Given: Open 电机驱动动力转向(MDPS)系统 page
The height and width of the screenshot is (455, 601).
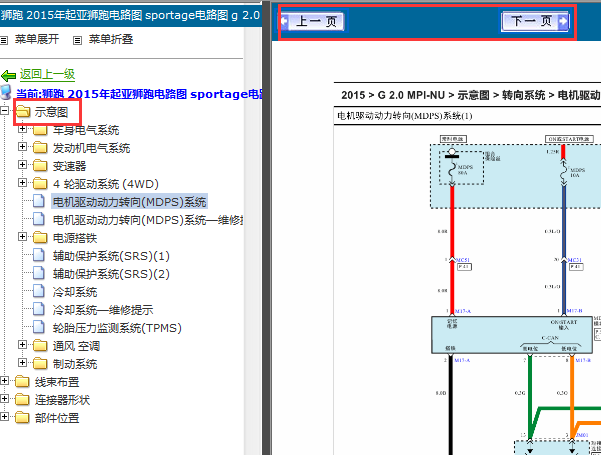Looking at the screenshot, I should click(130, 202).
